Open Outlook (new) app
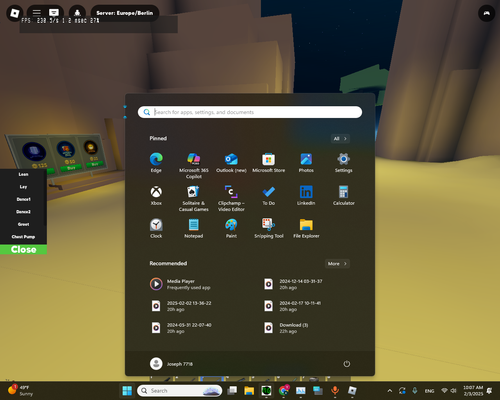500x400 pixels. (x=231, y=163)
